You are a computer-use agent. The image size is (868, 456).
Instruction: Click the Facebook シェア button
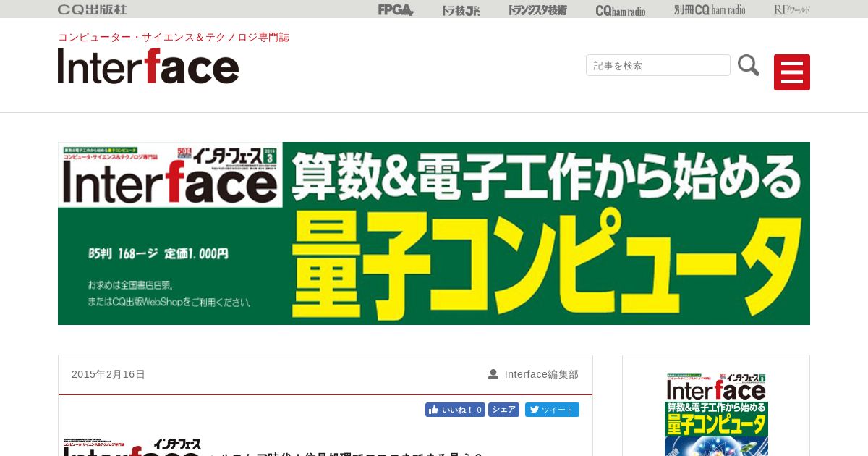[x=503, y=410]
